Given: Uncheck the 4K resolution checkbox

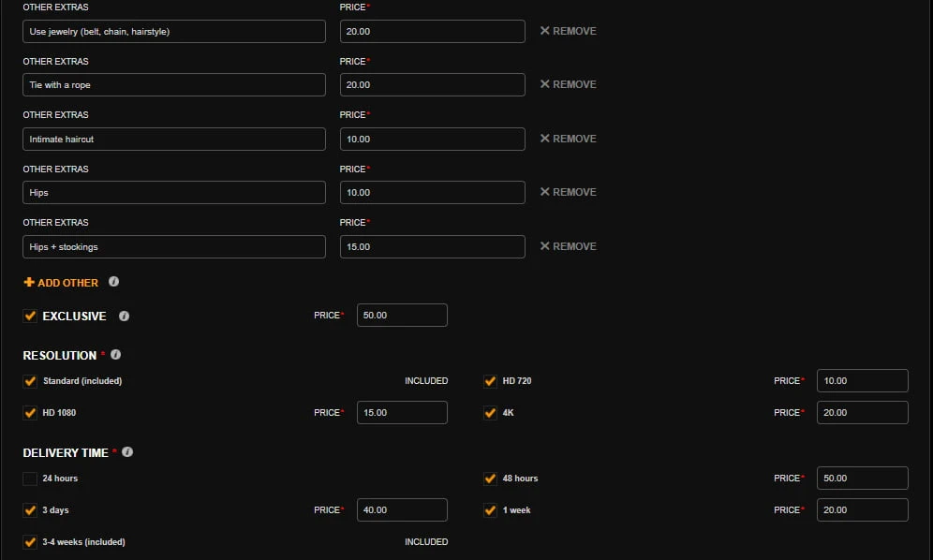Looking at the screenshot, I should click(x=490, y=413).
